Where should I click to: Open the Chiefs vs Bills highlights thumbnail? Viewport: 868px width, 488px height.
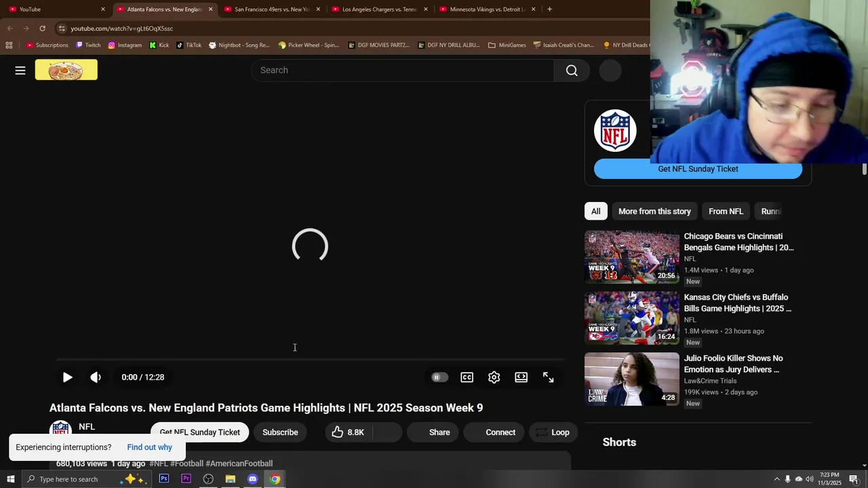631,318
